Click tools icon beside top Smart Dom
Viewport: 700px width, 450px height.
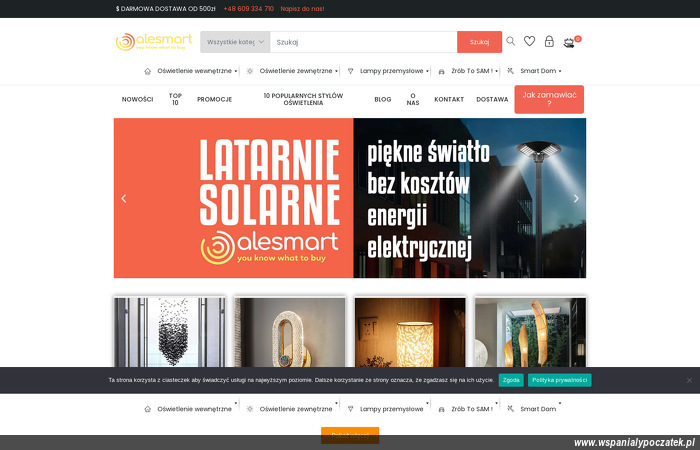click(x=511, y=71)
